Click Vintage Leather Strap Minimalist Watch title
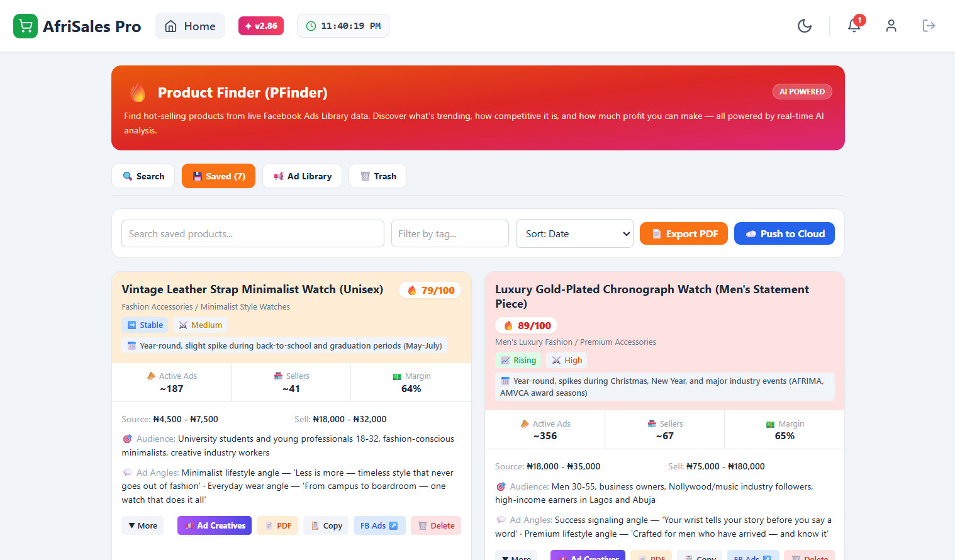This screenshot has width=955, height=560. (252, 289)
